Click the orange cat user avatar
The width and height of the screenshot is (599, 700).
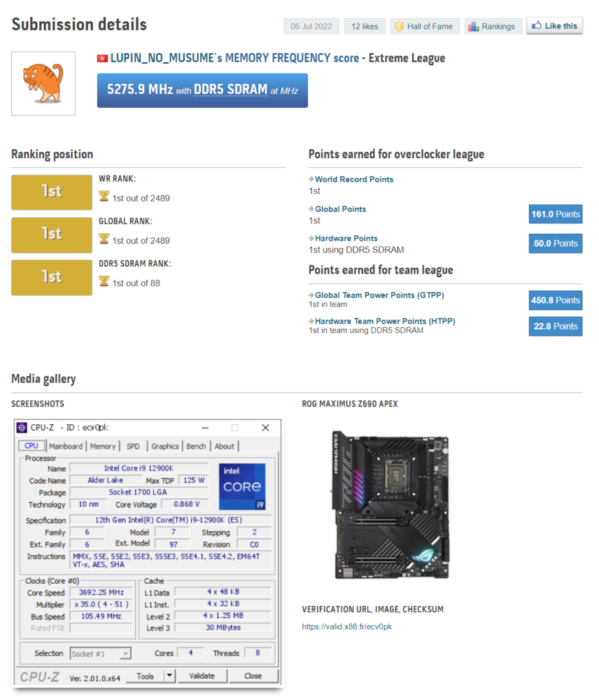pos(43,83)
